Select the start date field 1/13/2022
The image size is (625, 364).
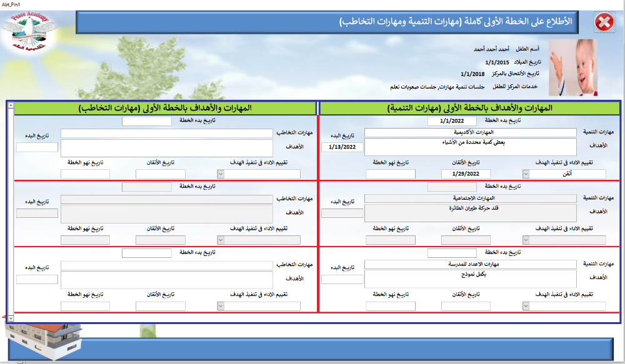pyautogui.click(x=342, y=147)
